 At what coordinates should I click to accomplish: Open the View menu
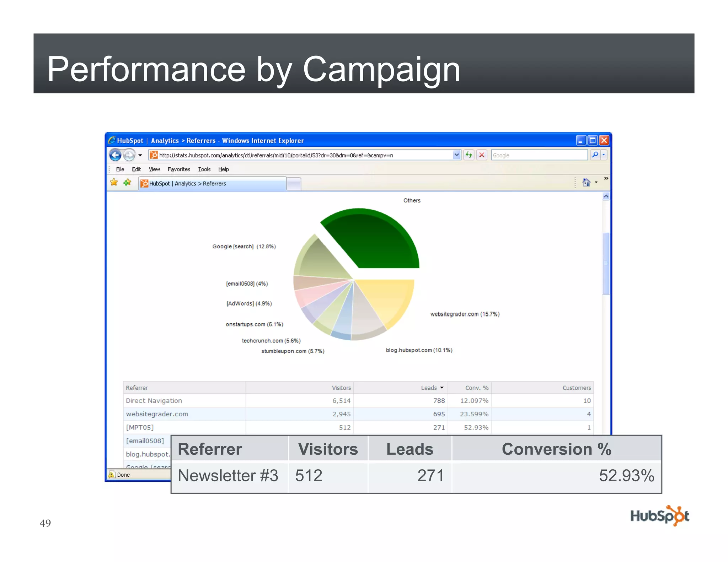[154, 169]
